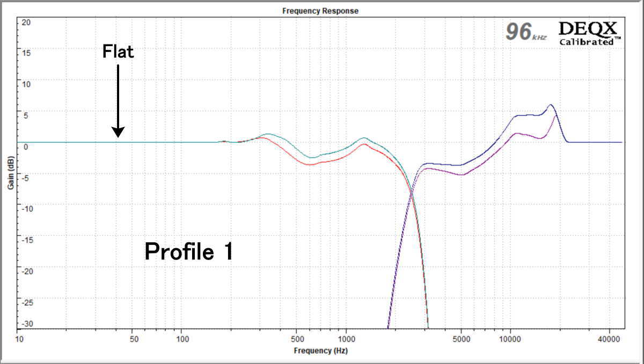The width and height of the screenshot is (644, 364).
Task: Click the purple curve's dip near 5000 Hz
Action: (x=460, y=175)
